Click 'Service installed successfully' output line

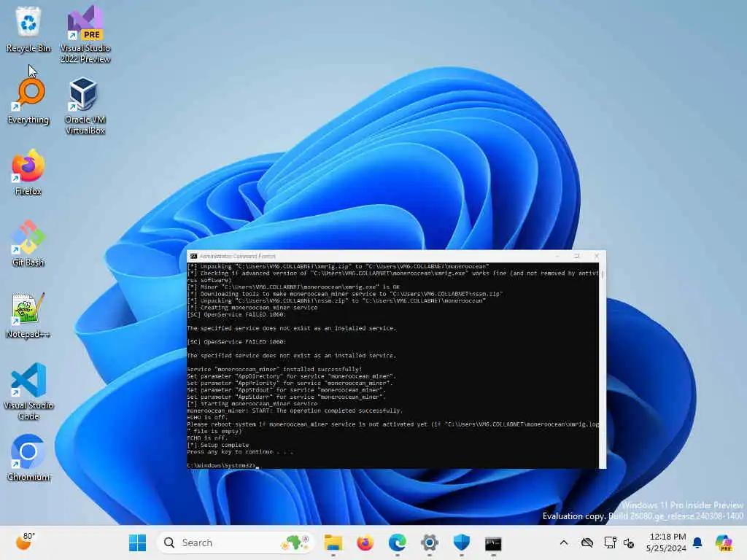pos(274,370)
